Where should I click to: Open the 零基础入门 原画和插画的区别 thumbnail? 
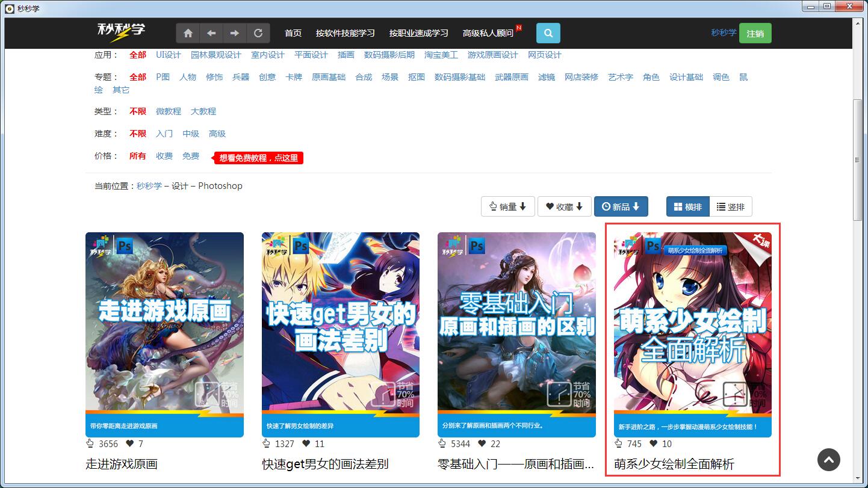(x=516, y=335)
